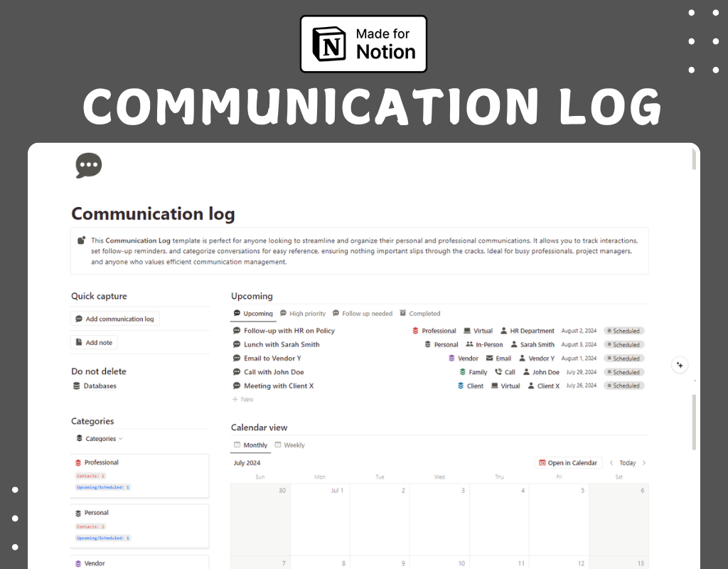
Task: Click Jul 1 calendar day cell
Action: (x=320, y=519)
